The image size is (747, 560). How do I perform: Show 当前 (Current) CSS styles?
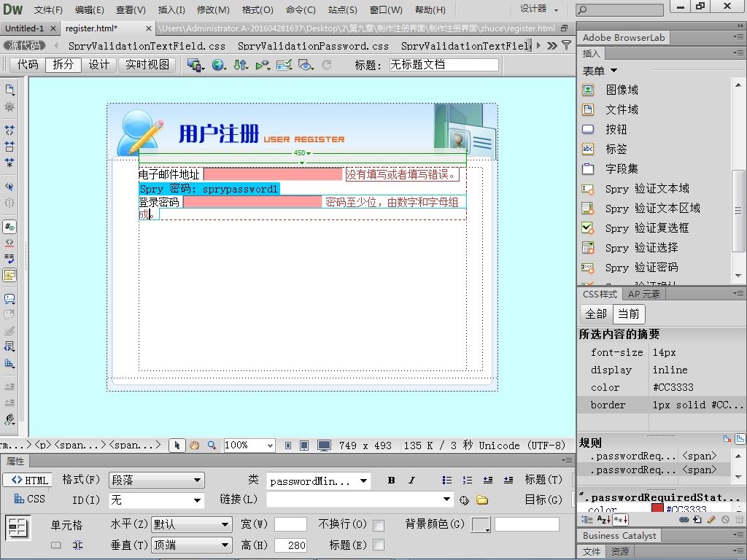(628, 314)
